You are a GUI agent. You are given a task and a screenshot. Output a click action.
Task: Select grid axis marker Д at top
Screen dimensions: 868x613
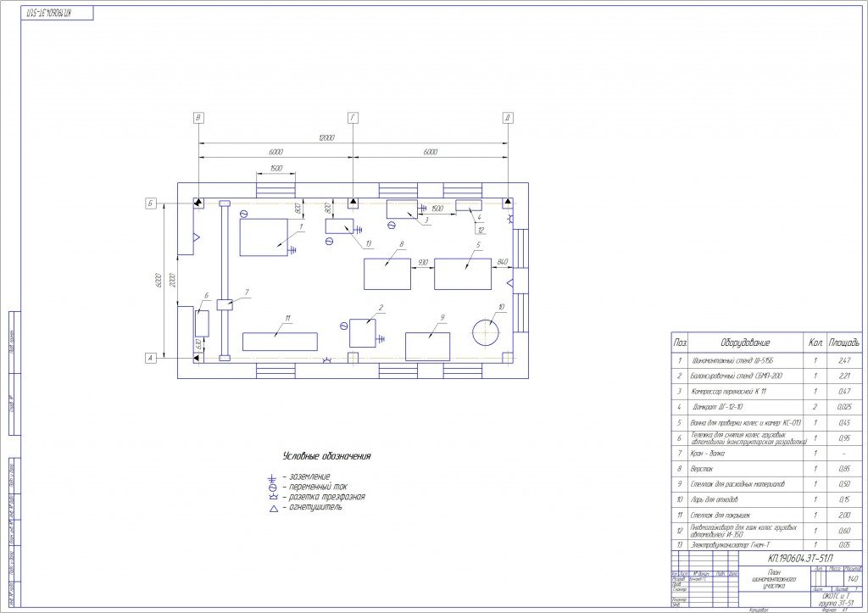pos(507,118)
